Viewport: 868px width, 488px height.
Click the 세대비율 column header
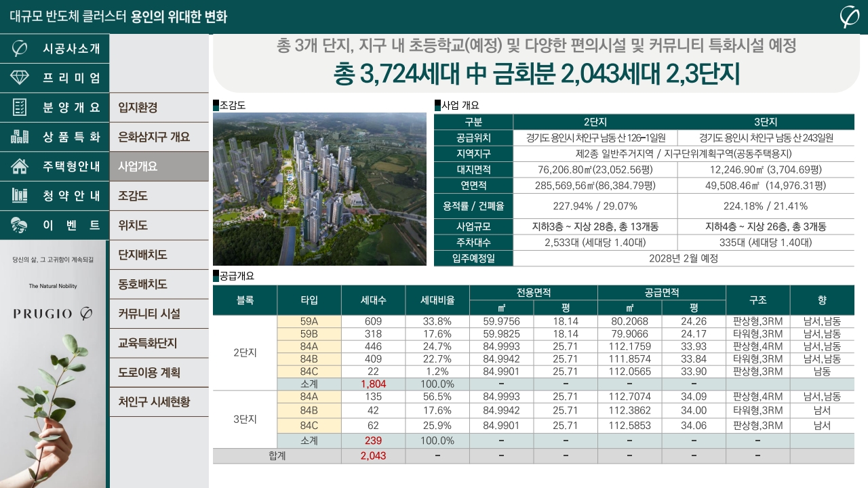437,300
